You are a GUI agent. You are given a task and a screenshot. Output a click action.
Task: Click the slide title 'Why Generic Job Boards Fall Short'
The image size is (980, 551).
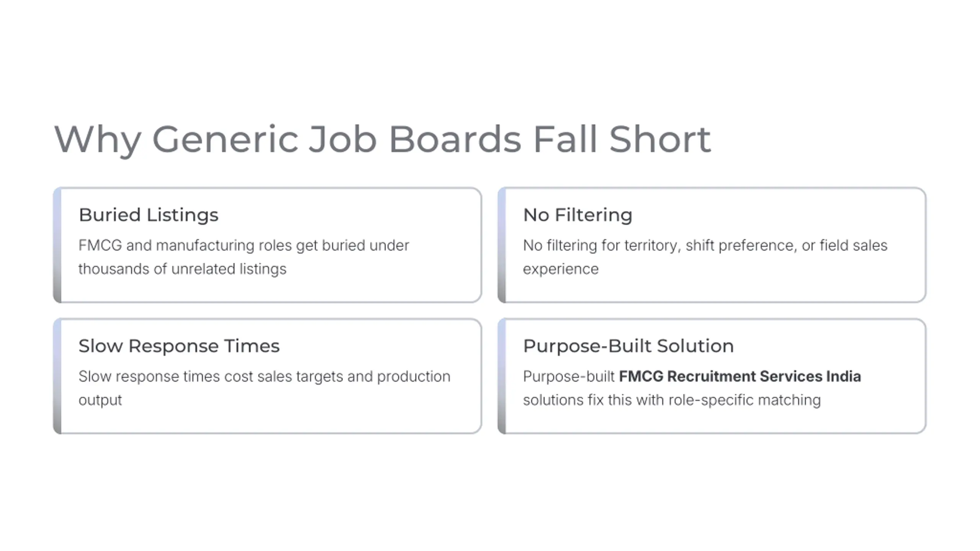[x=382, y=140]
